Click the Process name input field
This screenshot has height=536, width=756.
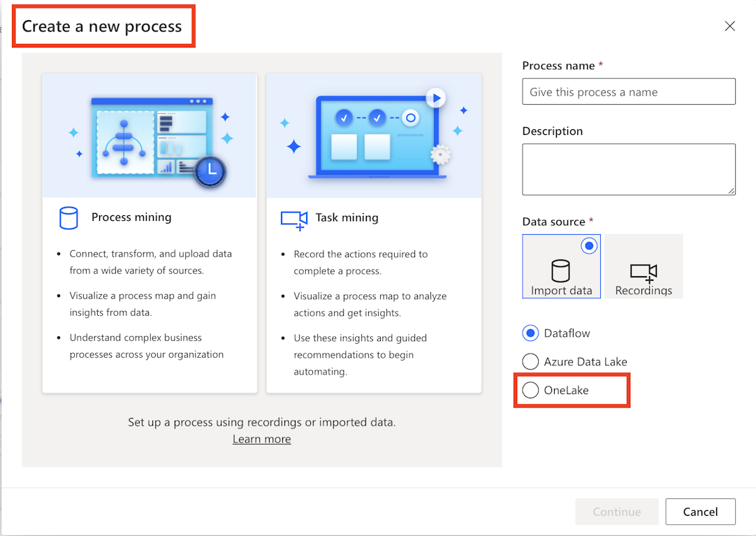click(x=629, y=92)
